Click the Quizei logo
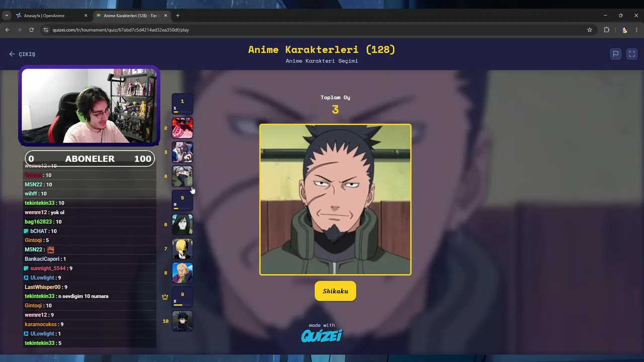Viewport: 644px width, 362px height. [x=321, y=335]
